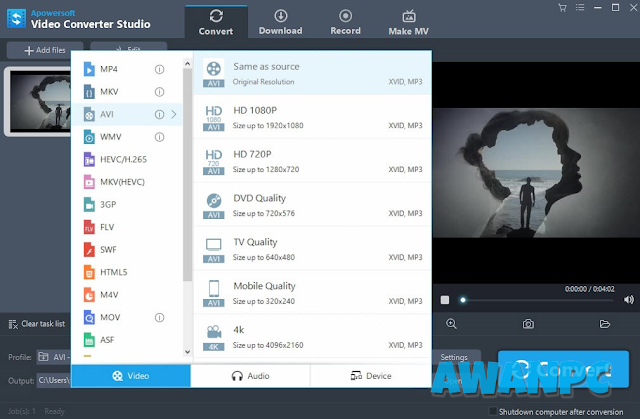Mute audio with the speaker icon
Screen dimensions: 640x419
pos(629,300)
